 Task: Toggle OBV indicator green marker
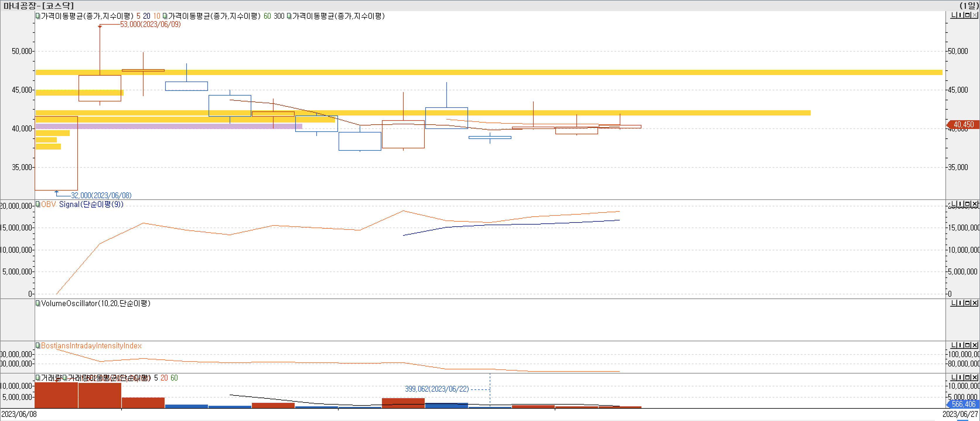tap(38, 204)
